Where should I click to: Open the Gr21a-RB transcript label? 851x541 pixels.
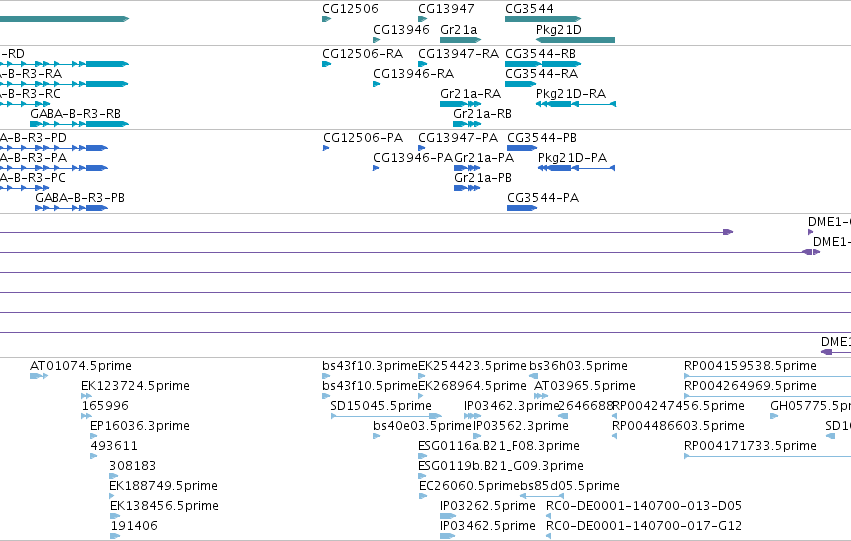(x=482, y=114)
